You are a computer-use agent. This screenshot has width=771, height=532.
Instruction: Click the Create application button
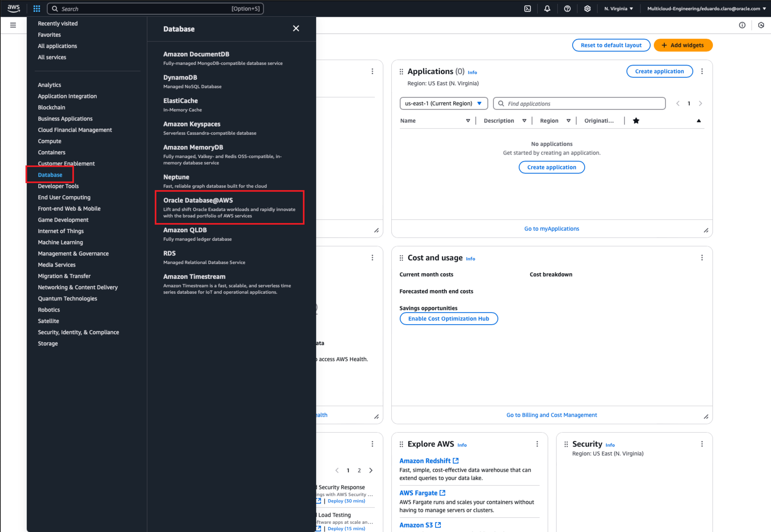click(659, 71)
